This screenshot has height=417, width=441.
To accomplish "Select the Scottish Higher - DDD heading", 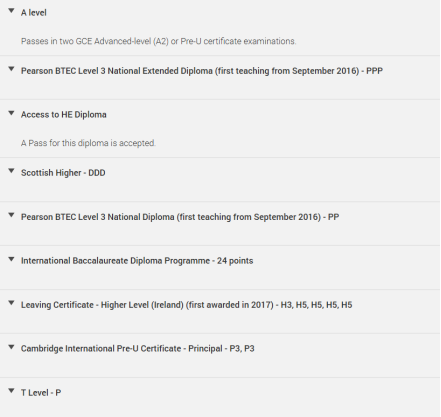I will pos(63,173).
